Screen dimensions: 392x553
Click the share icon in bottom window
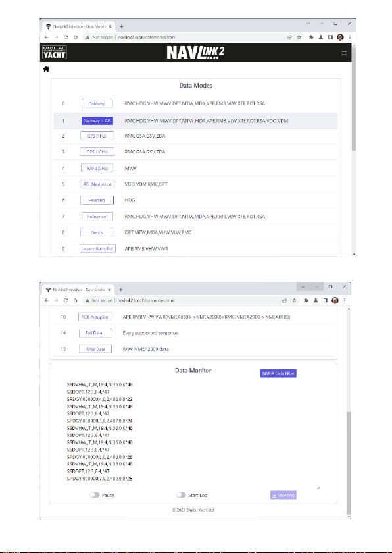coord(284,300)
